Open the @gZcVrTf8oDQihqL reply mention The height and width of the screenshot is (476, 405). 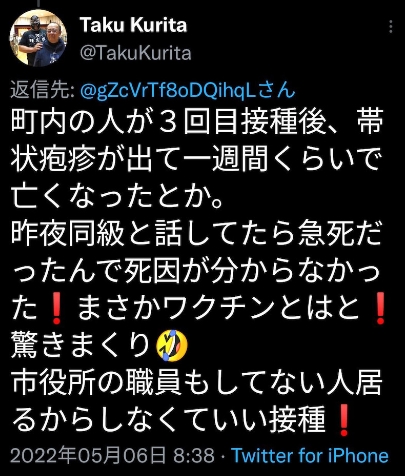point(188,90)
